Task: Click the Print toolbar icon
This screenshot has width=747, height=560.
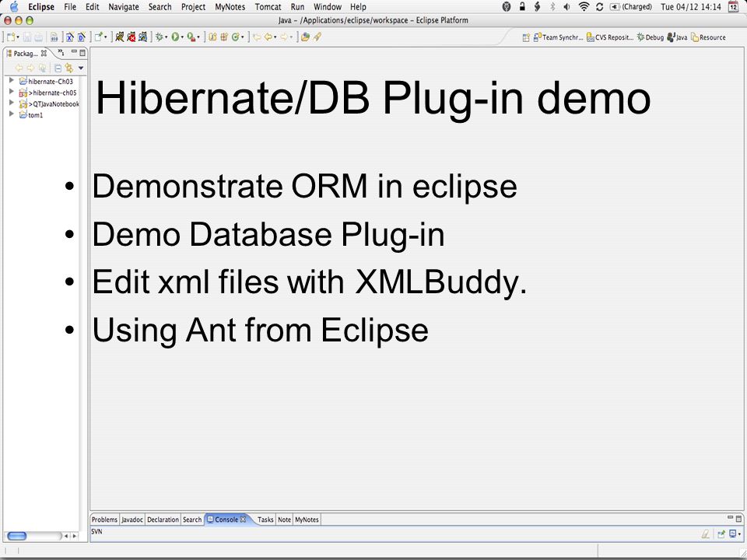Action: 39,37
